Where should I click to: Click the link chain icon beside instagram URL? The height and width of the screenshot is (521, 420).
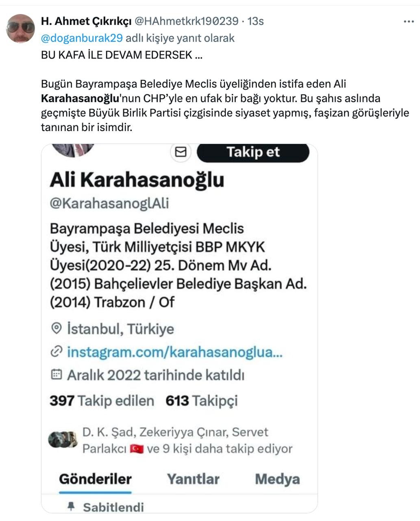(56, 352)
